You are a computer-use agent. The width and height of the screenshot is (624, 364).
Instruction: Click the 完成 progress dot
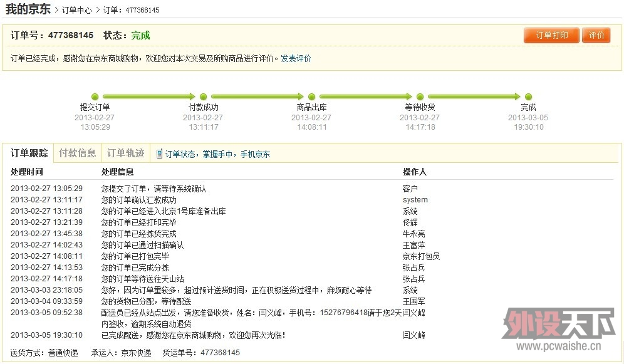pos(529,96)
